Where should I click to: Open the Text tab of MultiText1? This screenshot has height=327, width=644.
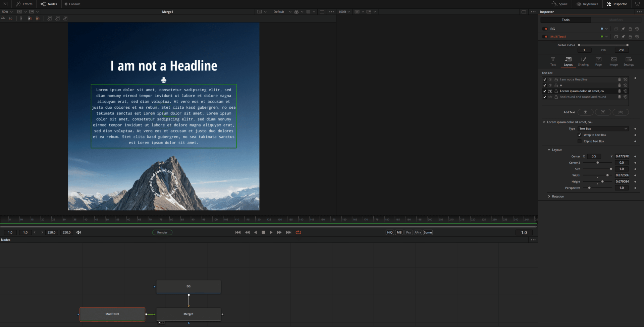(553, 61)
